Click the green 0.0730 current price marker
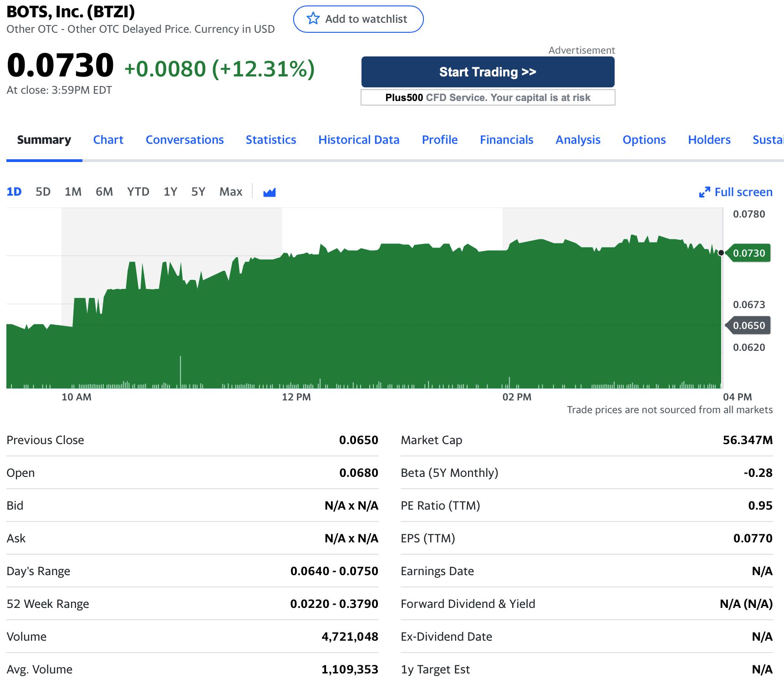This screenshot has width=784, height=688. (748, 253)
